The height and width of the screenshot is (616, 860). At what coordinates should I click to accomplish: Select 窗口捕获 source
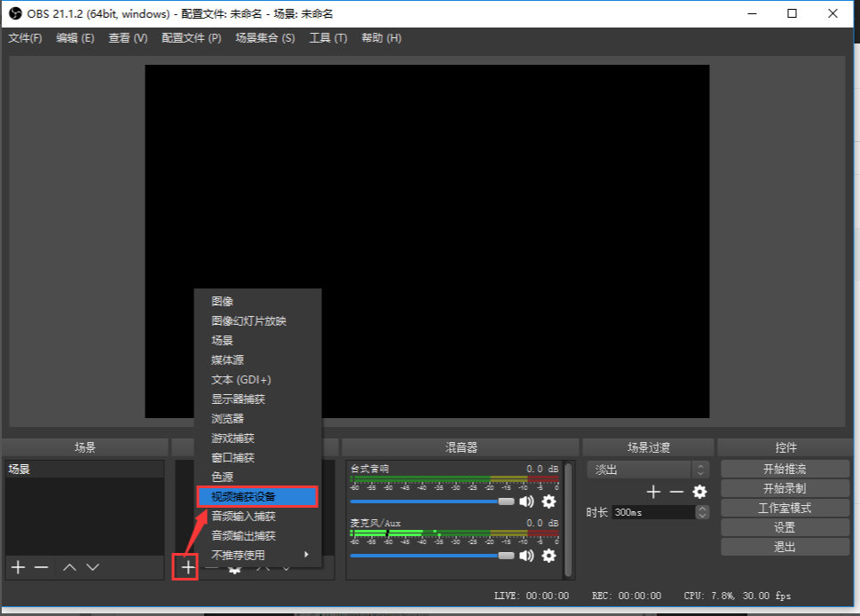click(257, 457)
